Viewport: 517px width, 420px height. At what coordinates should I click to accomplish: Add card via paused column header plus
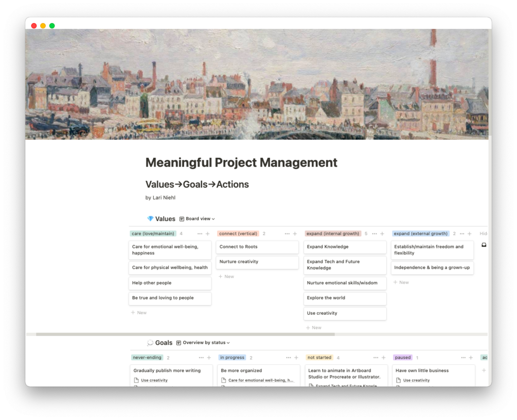[471, 357]
